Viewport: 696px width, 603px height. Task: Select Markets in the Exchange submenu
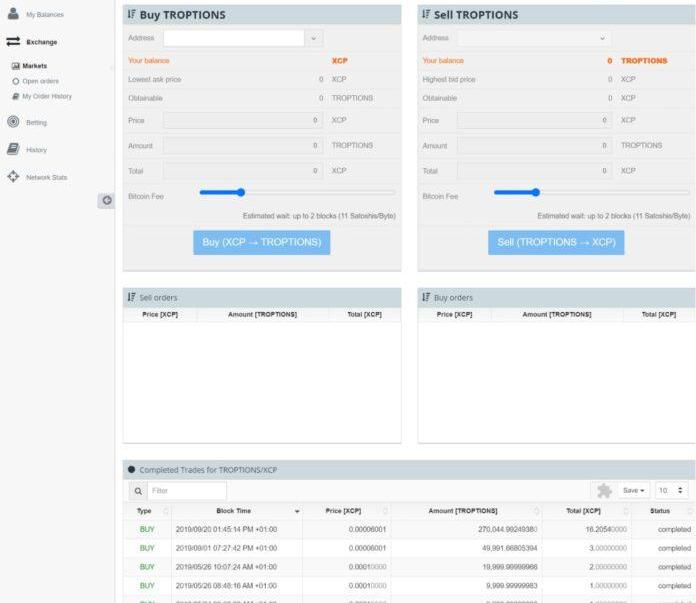(x=34, y=66)
